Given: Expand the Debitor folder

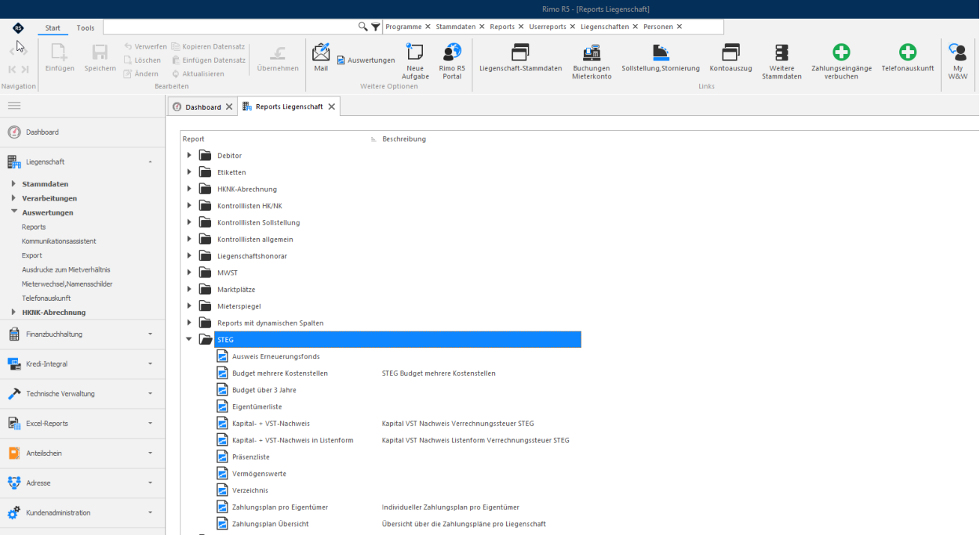Looking at the screenshot, I should (189, 156).
